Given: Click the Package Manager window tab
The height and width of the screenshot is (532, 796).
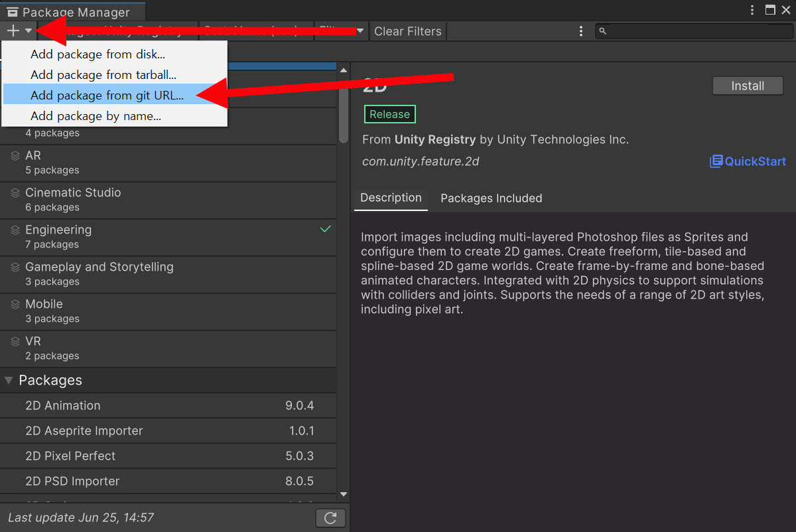Looking at the screenshot, I should (73, 11).
